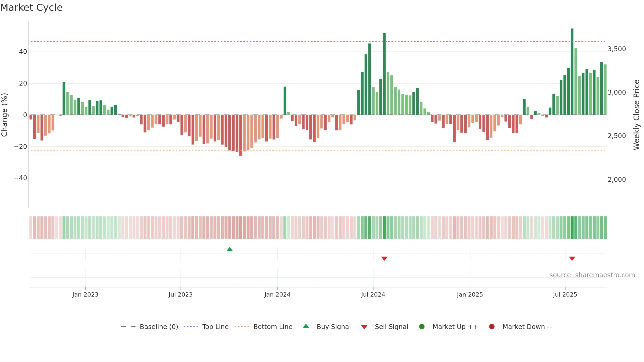Click the source: sharemaestro.com text
The width and height of the screenshot is (644, 362).
592,275
